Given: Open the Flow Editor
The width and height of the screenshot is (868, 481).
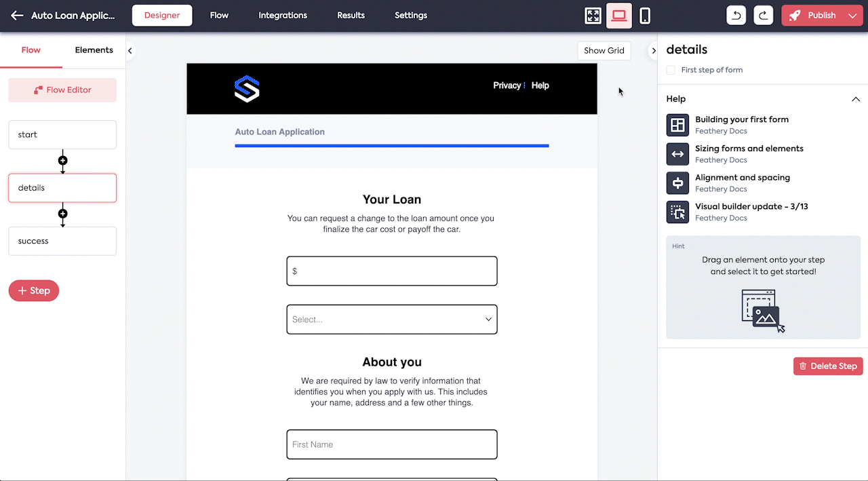Looking at the screenshot, I should [x=62, y=90].
